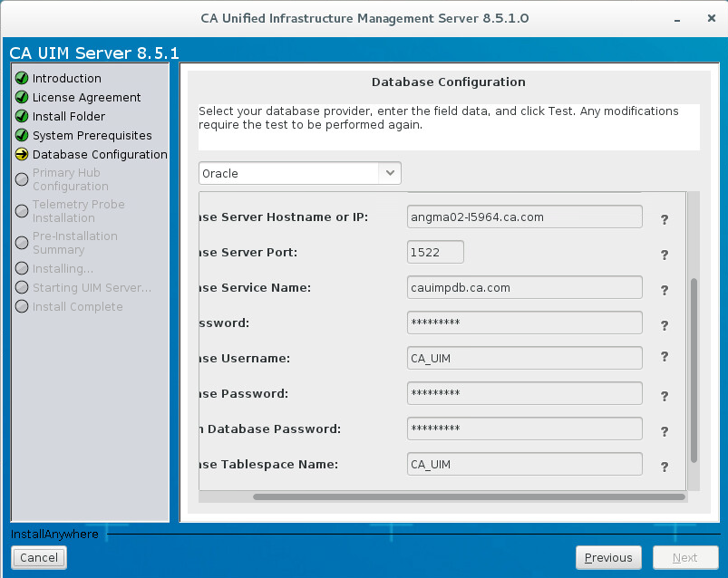Select the Primary Hub Configuration step circle

pos(20,178)
